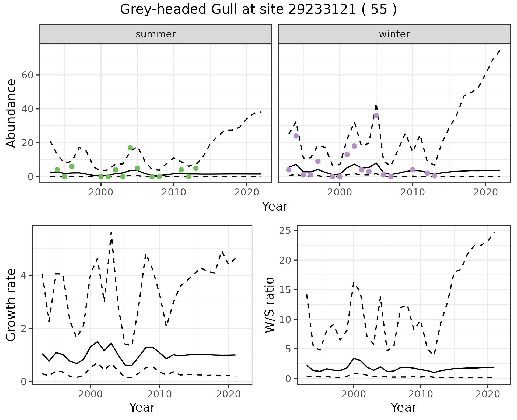This screenshot has height=420, width=517.
Task: Click the leftmost purple point in winter panel
Action: 289,170
